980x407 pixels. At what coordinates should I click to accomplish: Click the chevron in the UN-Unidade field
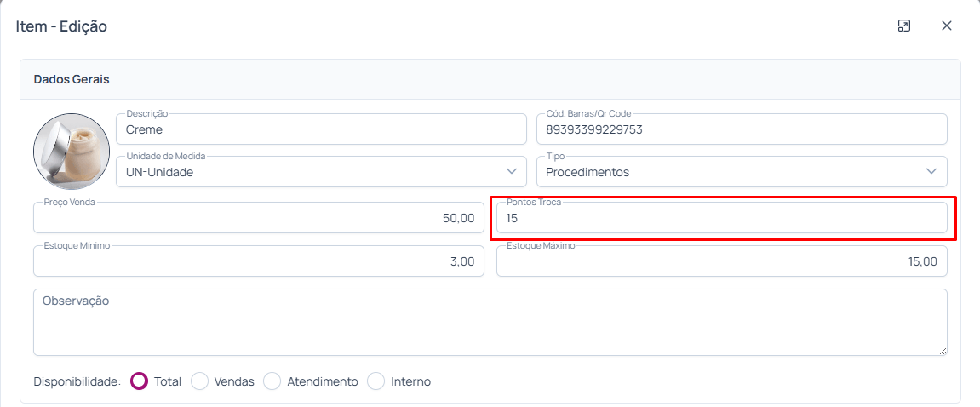point(511,171)
